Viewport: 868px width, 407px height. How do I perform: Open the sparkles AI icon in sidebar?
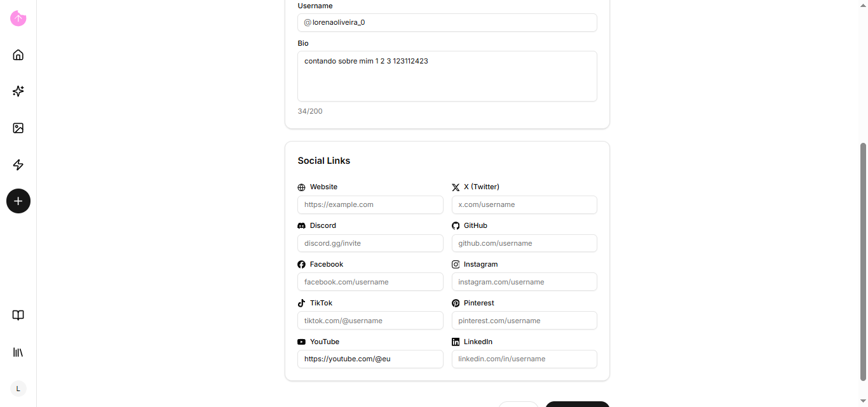click(x=18, y=91)
